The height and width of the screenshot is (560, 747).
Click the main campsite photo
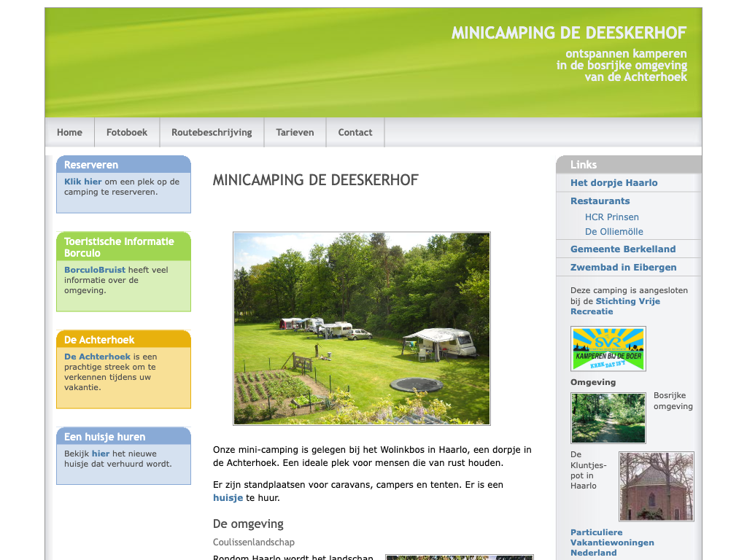(x=361, y=328)
